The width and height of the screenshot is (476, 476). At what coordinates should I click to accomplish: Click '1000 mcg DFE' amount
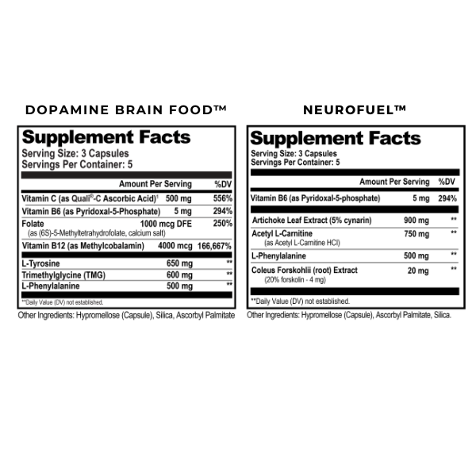coord(166,224)
